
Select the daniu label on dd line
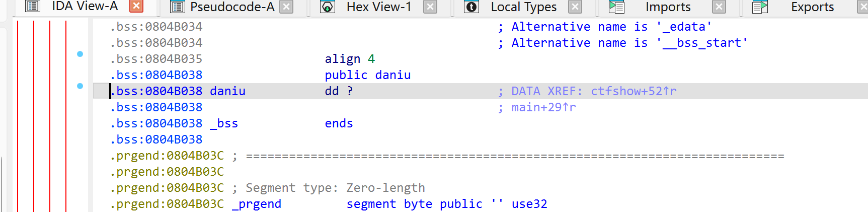[227, 91]
